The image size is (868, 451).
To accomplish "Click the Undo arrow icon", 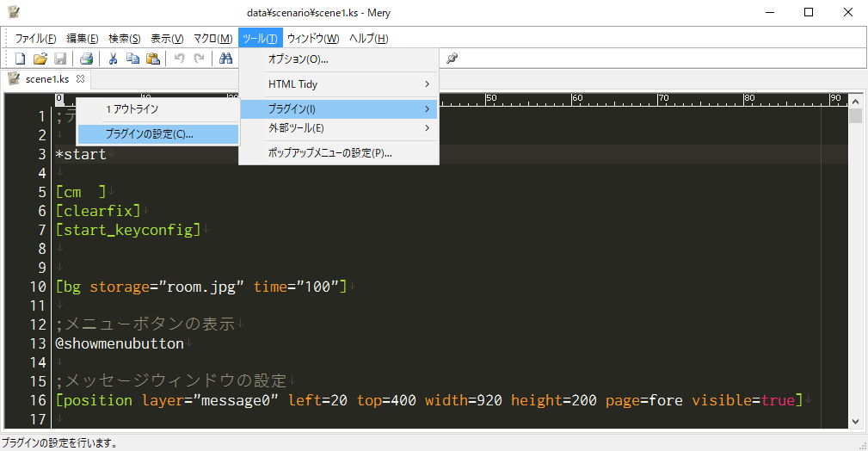I will 179,59.
